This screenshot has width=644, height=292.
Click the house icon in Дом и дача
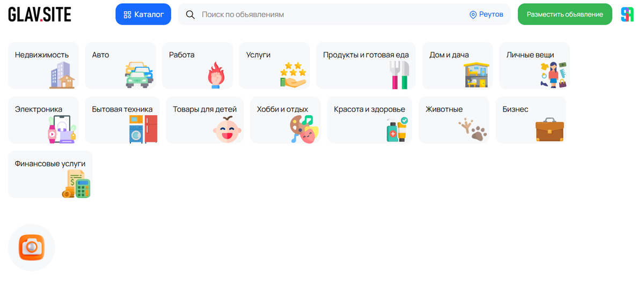[477, 75]
